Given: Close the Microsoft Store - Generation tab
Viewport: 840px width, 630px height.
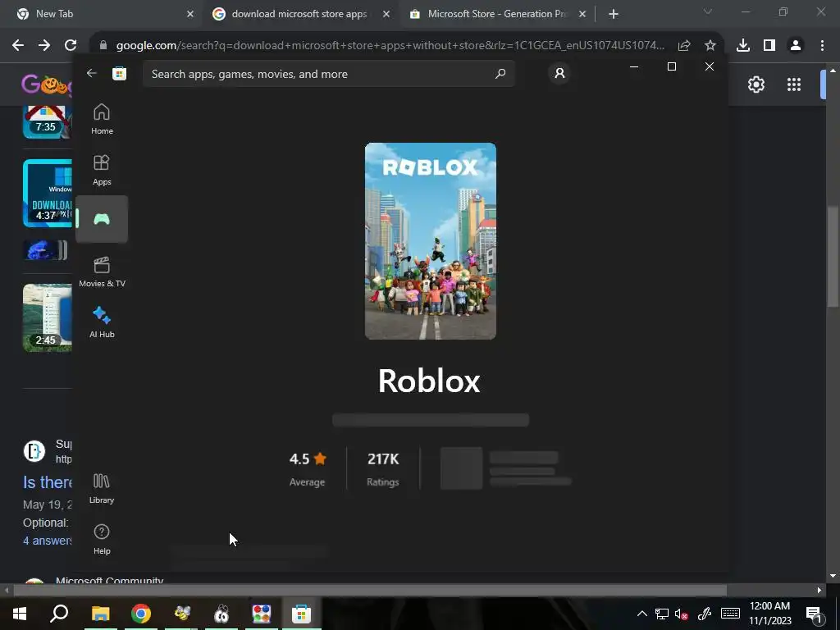Looking at the screenshot, I should [x=582, y=14].
